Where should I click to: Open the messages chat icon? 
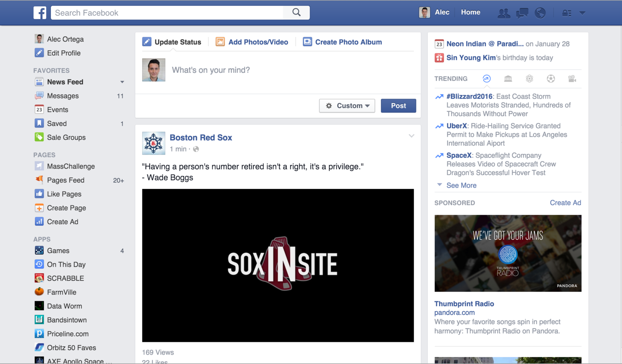[522, 13]
